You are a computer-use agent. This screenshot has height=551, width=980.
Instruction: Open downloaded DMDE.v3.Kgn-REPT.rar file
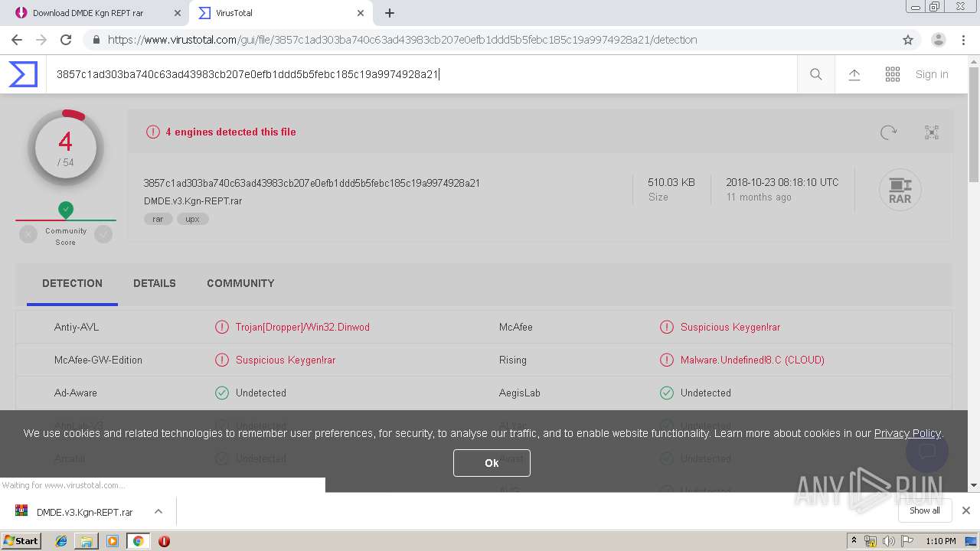click(x=84, y=512)
